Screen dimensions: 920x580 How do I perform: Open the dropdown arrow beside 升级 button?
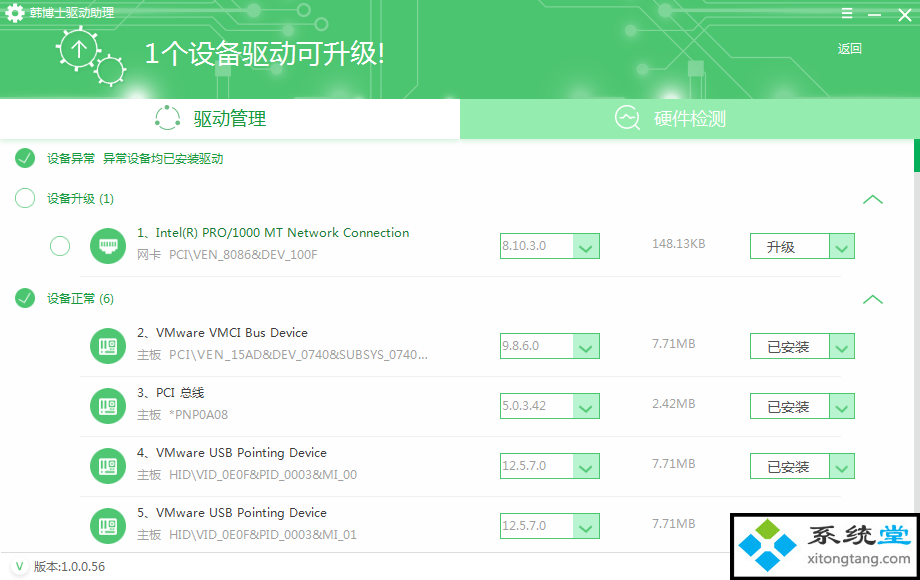[842, 246]
